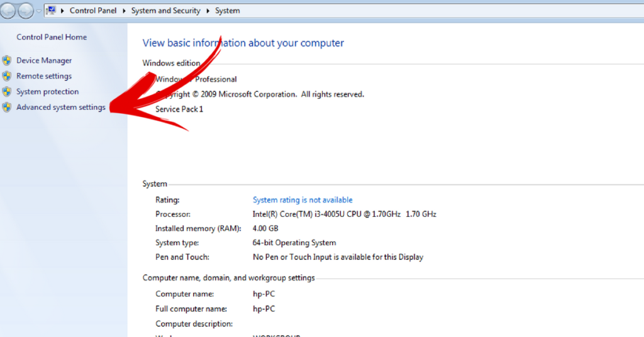Open Device Manager link

point(44,60)
